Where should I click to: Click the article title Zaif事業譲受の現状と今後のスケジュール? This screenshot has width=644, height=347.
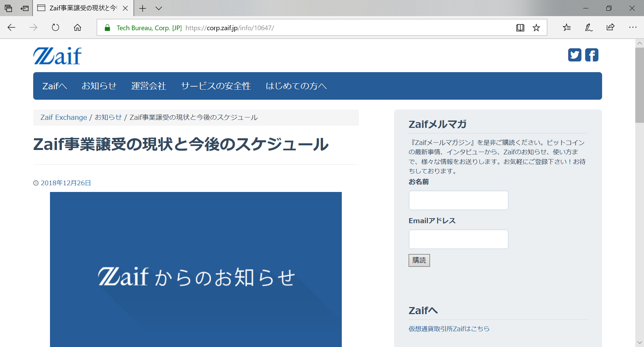(x=181, y=145)
